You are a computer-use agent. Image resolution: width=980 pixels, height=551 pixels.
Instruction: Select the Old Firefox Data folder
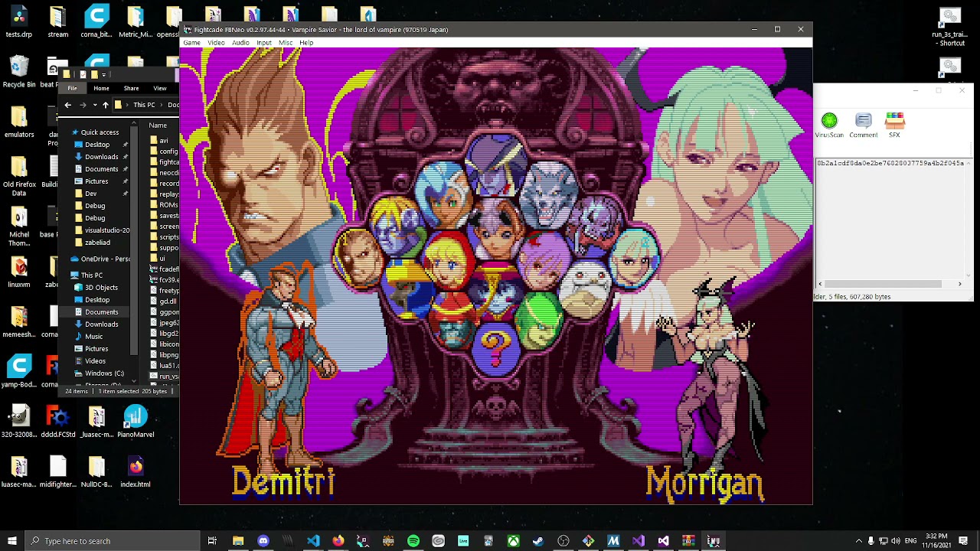click(19, 177)
